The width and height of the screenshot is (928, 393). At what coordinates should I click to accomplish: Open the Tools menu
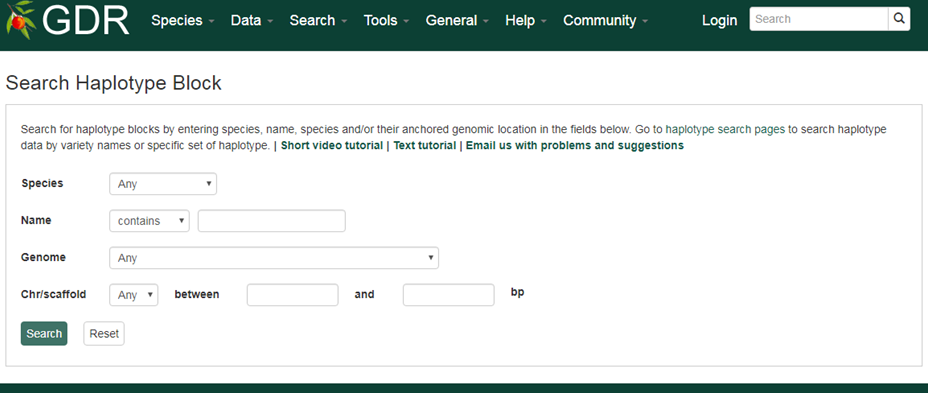point(386,20)
